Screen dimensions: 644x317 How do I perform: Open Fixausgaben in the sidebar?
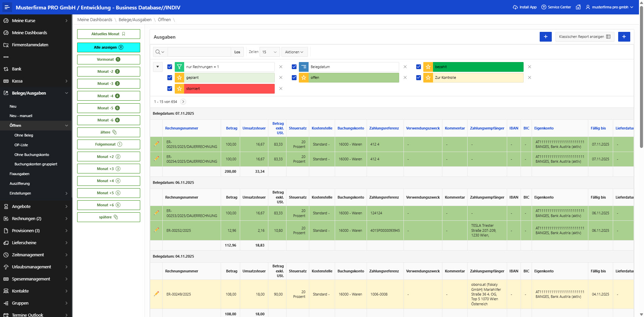coord(19,174)
